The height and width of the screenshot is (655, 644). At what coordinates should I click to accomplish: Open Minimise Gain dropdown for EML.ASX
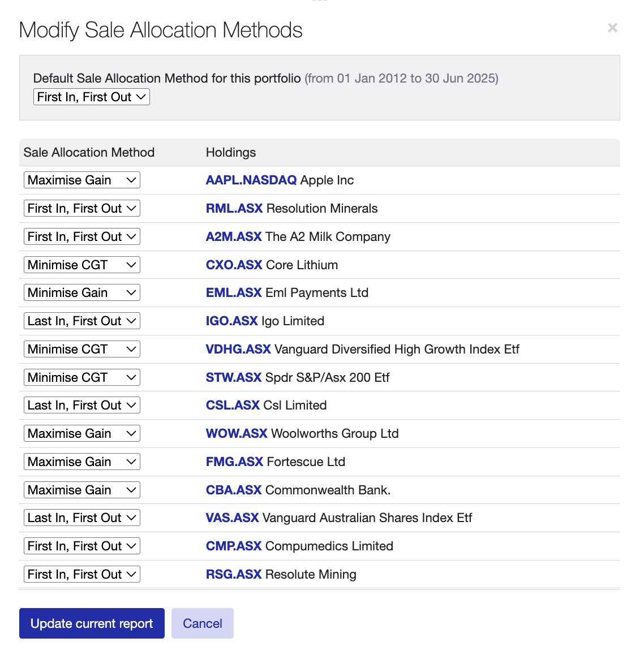pos(82,292)
